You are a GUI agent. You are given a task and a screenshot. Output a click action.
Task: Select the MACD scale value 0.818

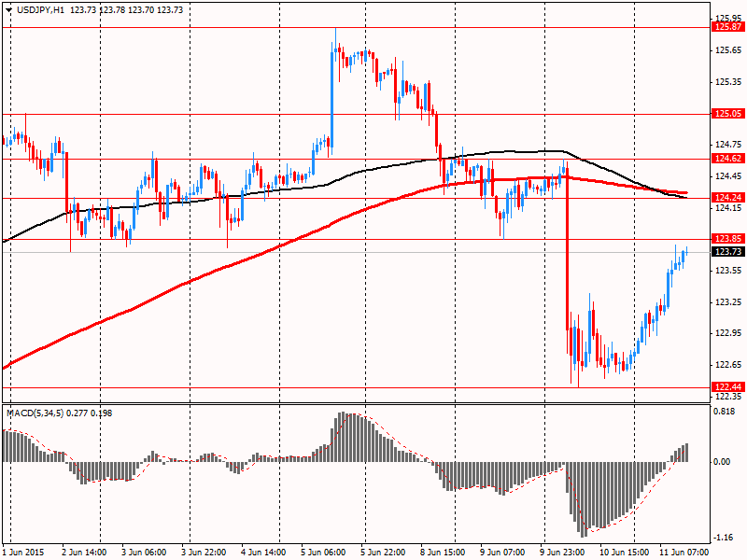[726, 412]
